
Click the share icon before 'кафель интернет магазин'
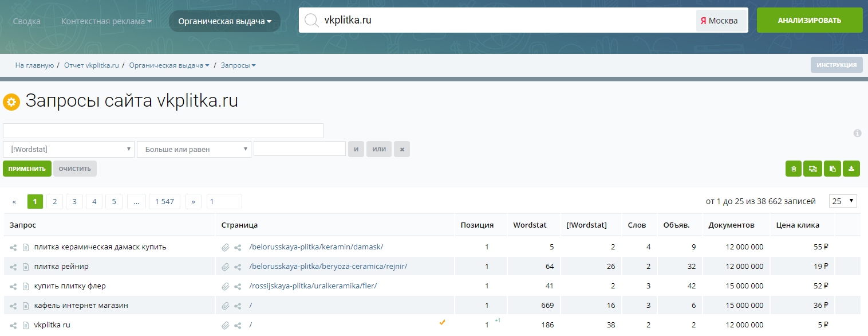click(x=13, y=306)
